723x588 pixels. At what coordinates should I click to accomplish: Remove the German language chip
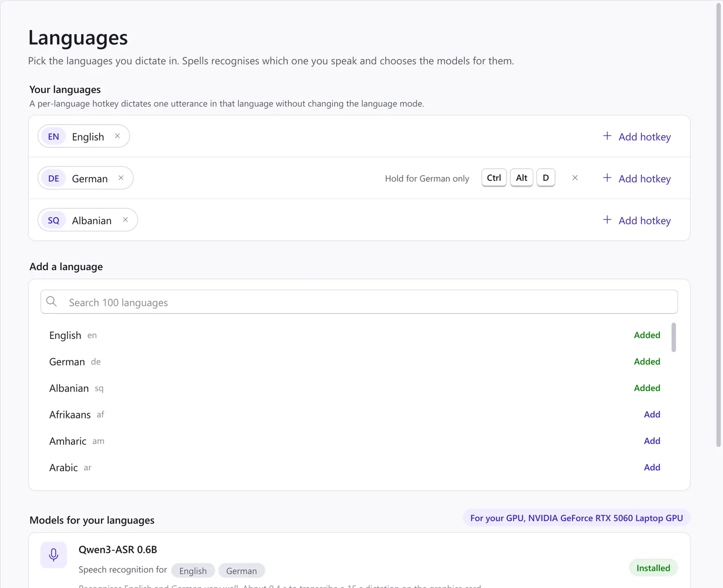tap(121, 178)
